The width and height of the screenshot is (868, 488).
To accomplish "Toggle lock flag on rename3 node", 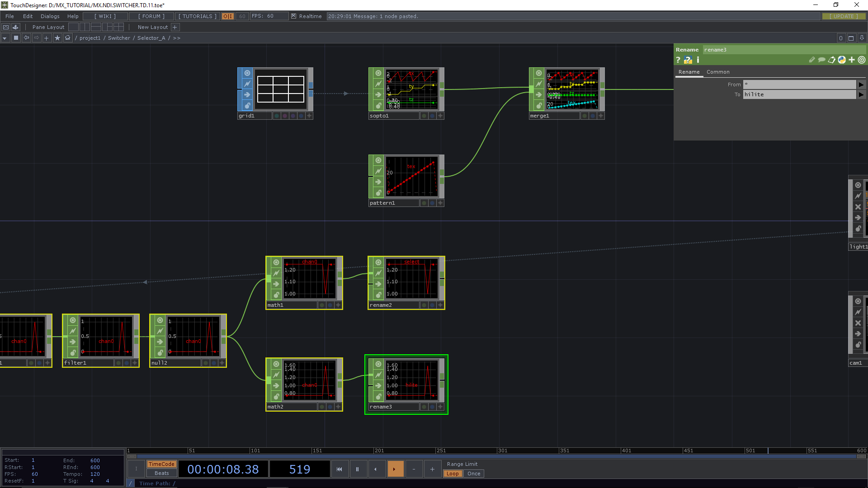I will [x=378, y=397].
